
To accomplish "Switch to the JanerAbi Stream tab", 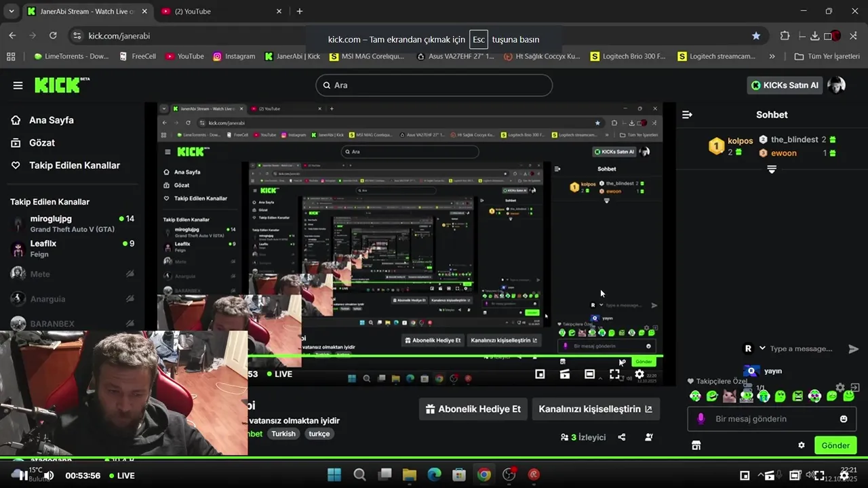I will [87, 12].
